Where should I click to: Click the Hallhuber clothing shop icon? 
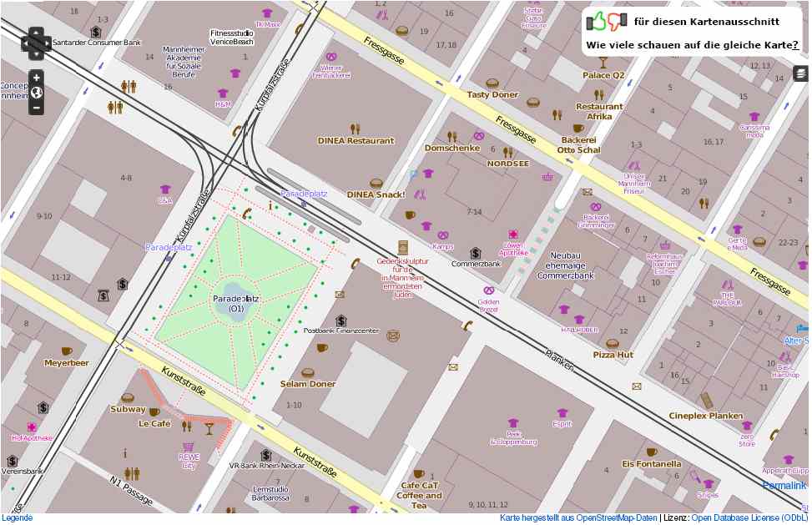579,320
